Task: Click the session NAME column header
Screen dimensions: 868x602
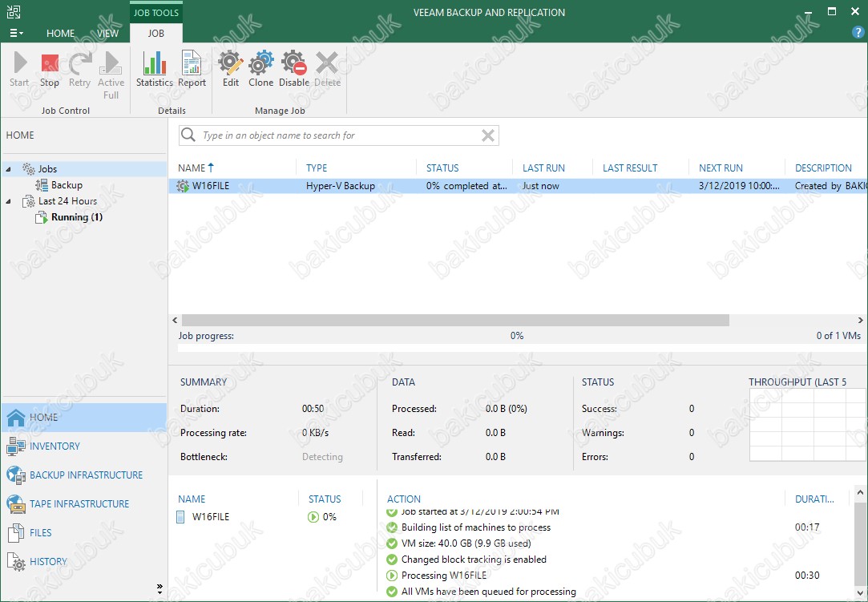Action: click(x=192, y=499)
